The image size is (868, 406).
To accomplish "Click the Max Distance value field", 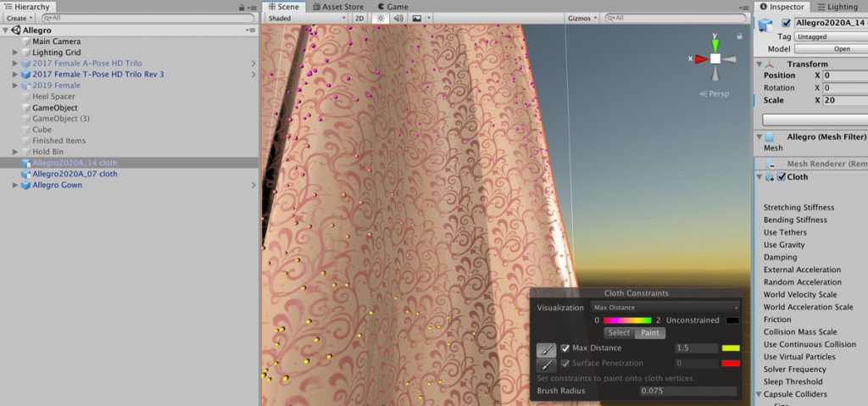I will 696,348.
